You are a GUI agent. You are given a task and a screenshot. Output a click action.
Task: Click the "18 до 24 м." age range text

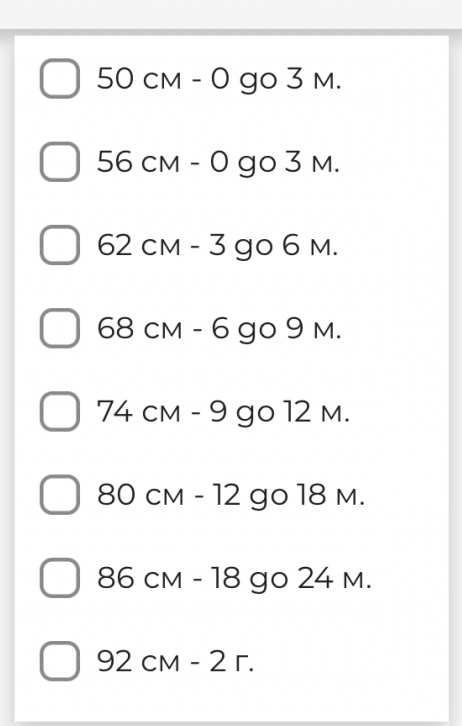(291, 579)
